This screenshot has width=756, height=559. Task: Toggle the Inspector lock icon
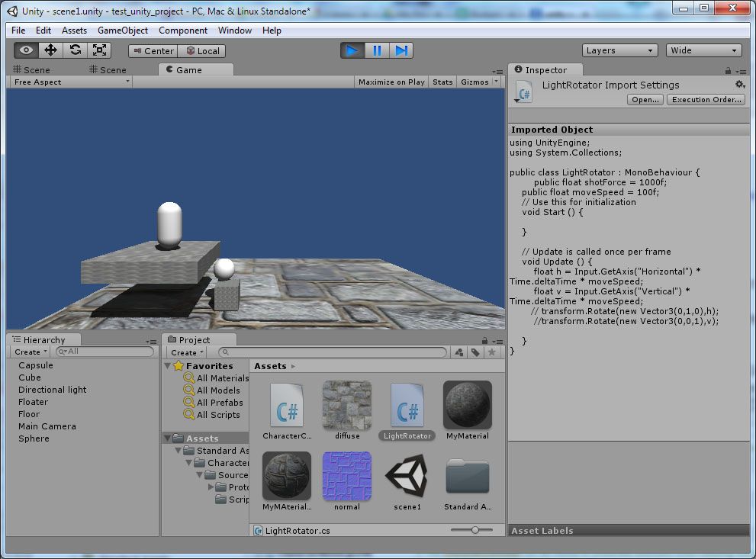pyautogui.click(x=728, y=71)
